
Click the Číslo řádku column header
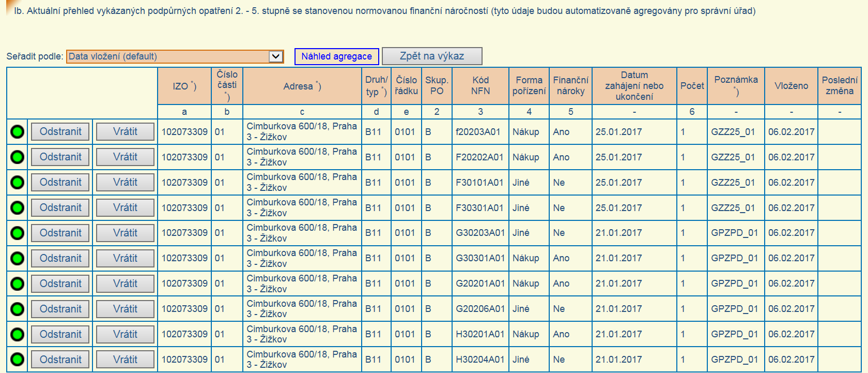coord(406,86)
